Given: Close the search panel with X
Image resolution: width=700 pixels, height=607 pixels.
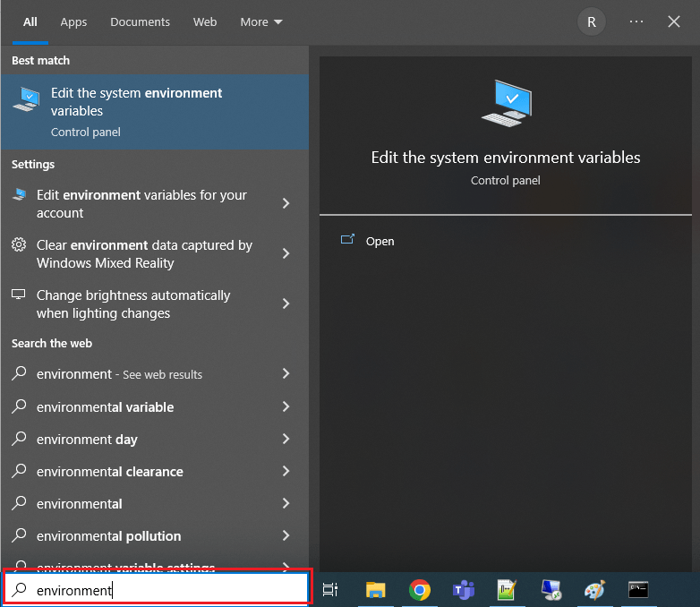Looking at the screenshot, I should point(674,21).
